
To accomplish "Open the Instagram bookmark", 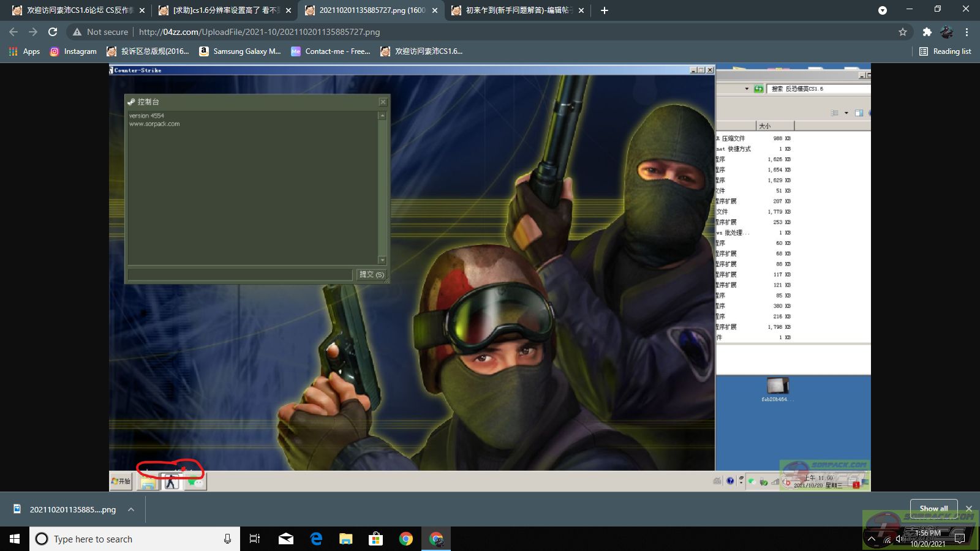I will tap(73, 51).
